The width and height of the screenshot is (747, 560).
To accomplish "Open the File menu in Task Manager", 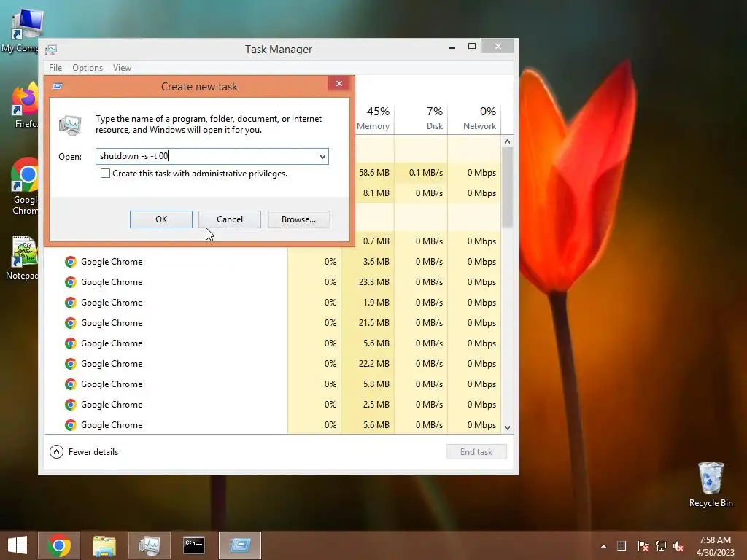I will 55,68.
